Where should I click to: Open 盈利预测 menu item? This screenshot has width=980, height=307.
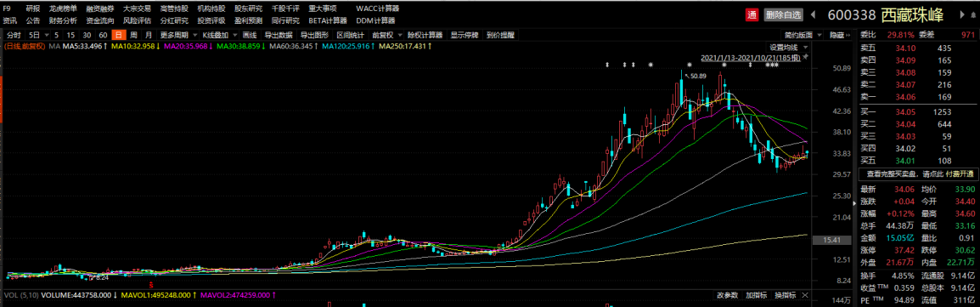coord(248,20)
